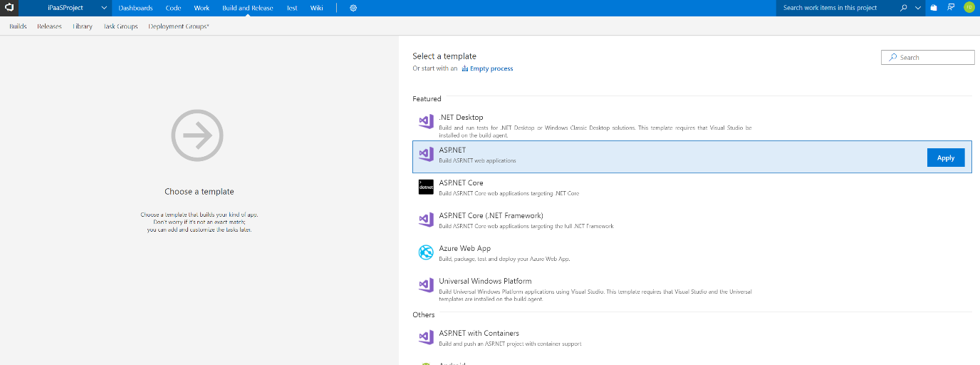Switch to the Library tab

83,26
